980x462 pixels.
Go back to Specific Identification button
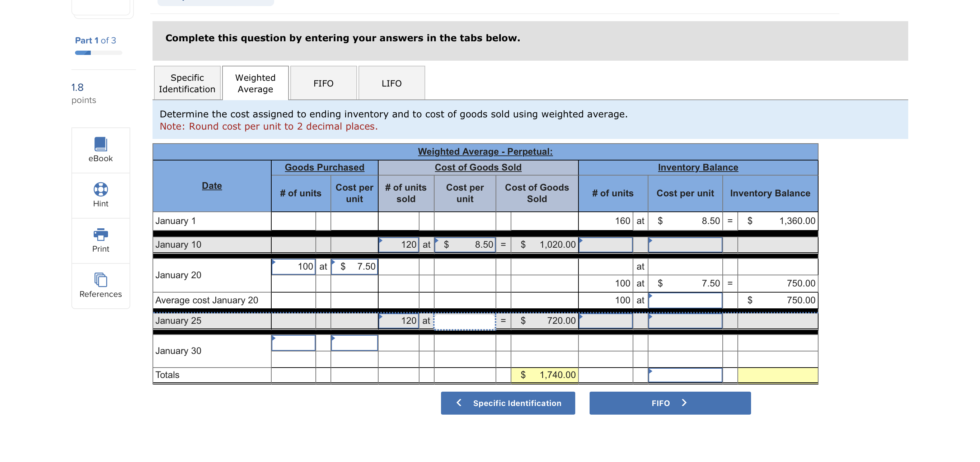point(508,403)
